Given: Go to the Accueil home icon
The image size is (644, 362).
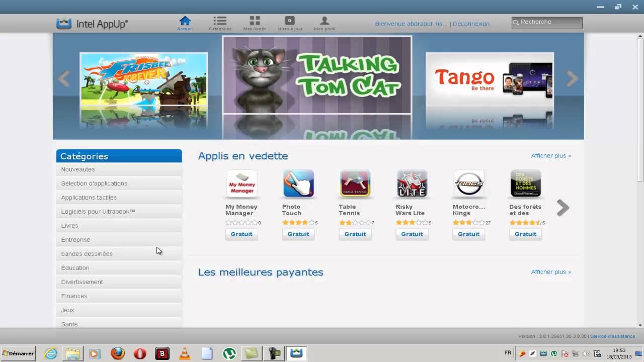Looking at the screenshot, I should coord(185,21).
